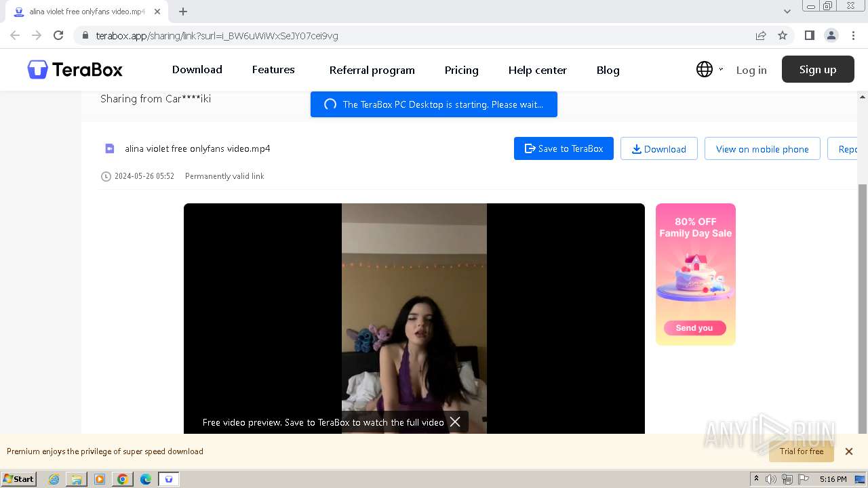Click the taskbar clock 5:16 PM

coord(833,479)
